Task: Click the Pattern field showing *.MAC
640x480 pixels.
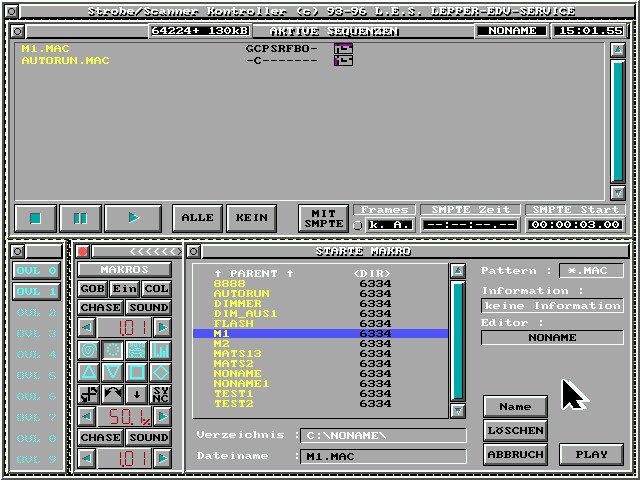Action: (591, 271)
